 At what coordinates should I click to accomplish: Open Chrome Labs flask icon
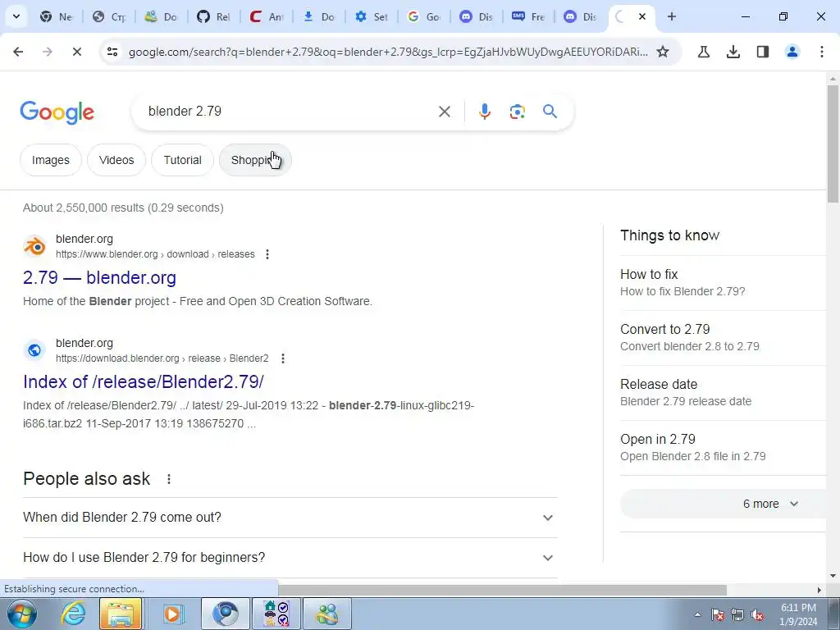(704, 52)
